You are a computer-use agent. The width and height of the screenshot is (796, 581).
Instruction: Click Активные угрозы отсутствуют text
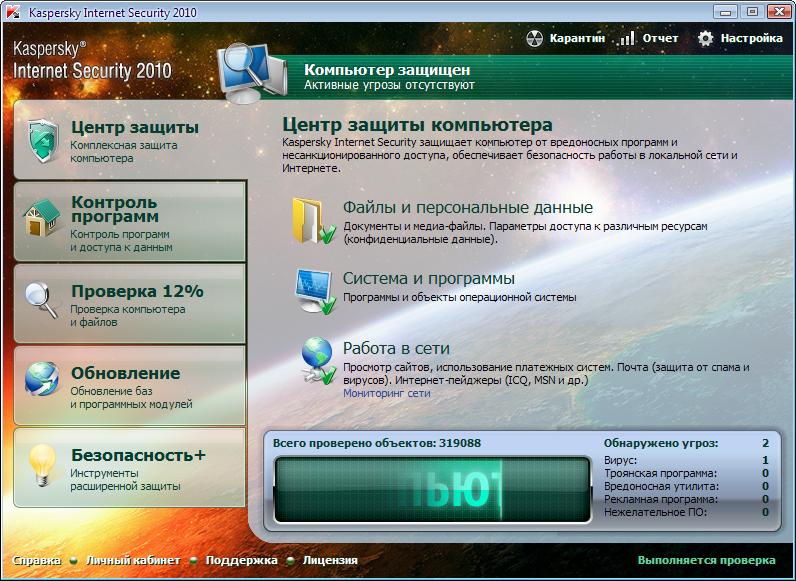[x=389, y=85]
